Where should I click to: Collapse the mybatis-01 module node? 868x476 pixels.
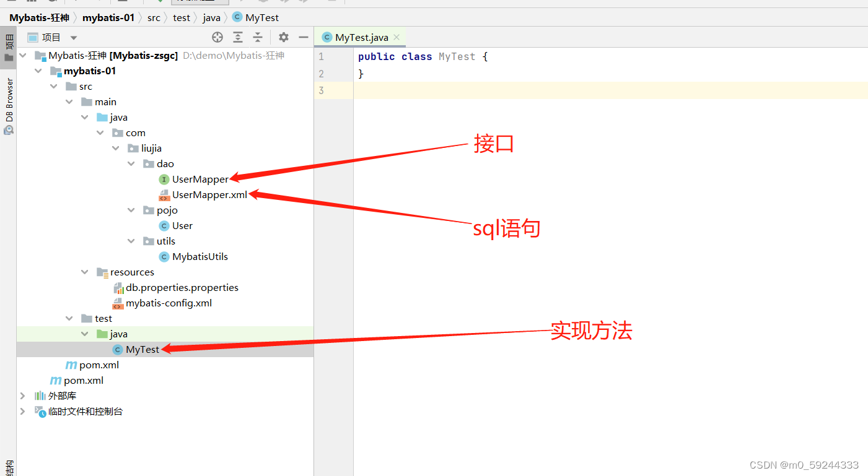tap(39, 71)
